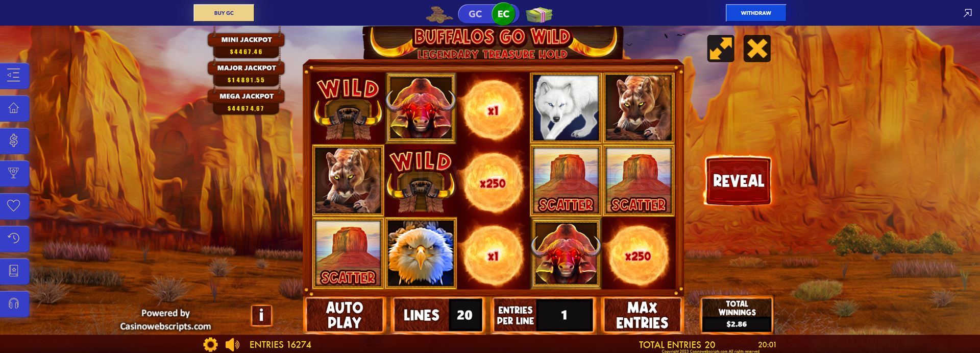Image resolution: width=980 pixels, height=353 pixels.
Task: Open the home icon in sidebar
Action: pyautogui.click(x=14, y=108)
